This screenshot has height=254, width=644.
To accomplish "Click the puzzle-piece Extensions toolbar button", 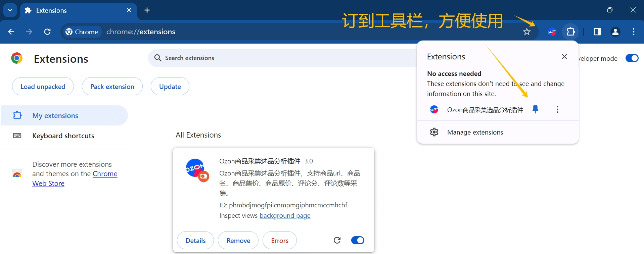I will click(x=570, y=32).
